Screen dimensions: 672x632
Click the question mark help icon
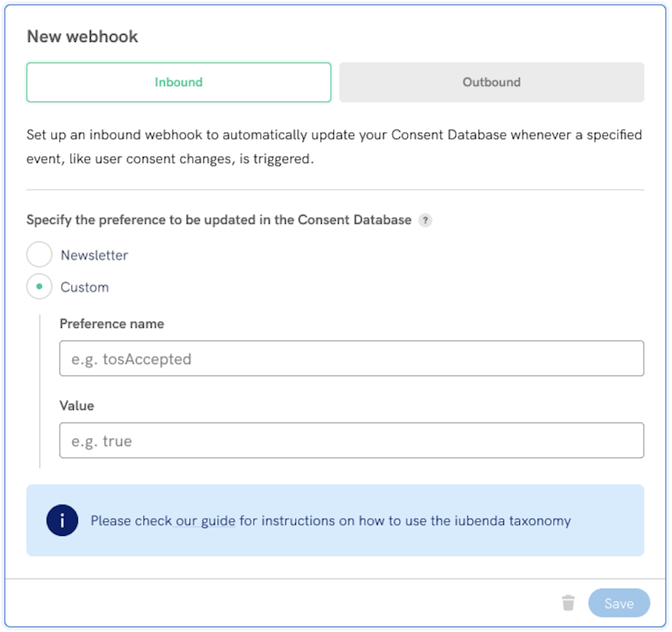tap(425, 221)
